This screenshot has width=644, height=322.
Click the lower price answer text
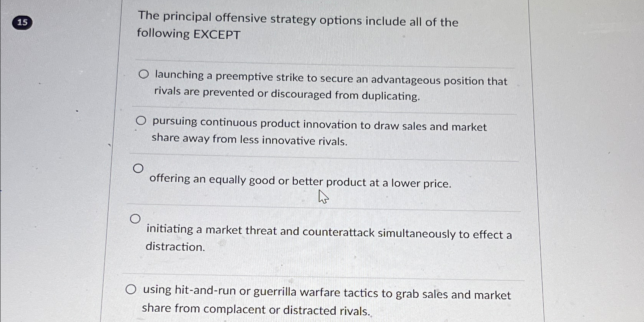(x=300, y=182)
